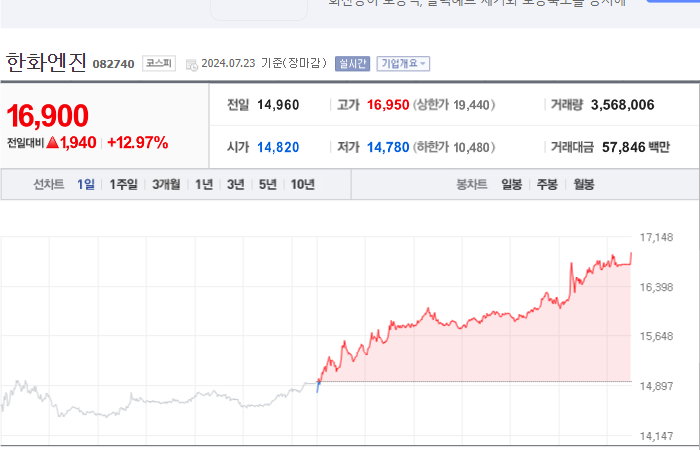700x450 pixels.
Task: Click the 고가 value 16,950
Action: point(388,105)
